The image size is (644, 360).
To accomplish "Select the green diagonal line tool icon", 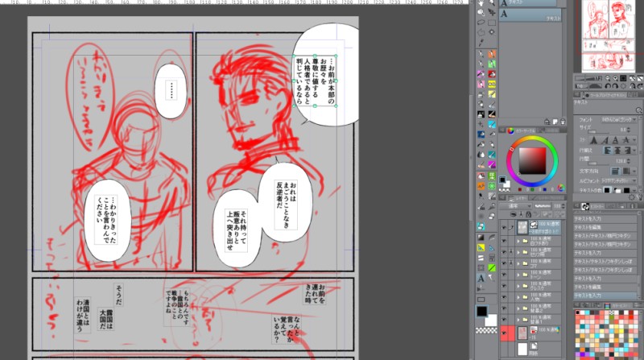I will click(492, 268).
